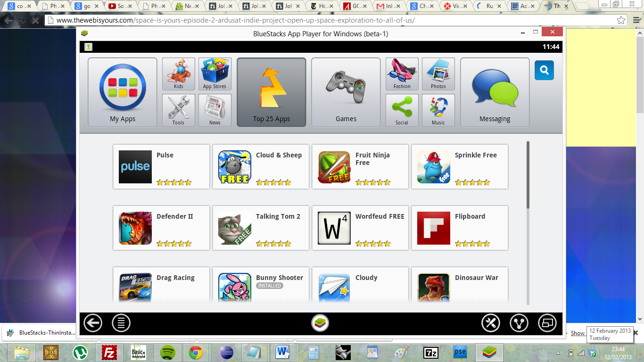Open the Messaging category tile
This screenshot has width=644, height=362.
495,92
